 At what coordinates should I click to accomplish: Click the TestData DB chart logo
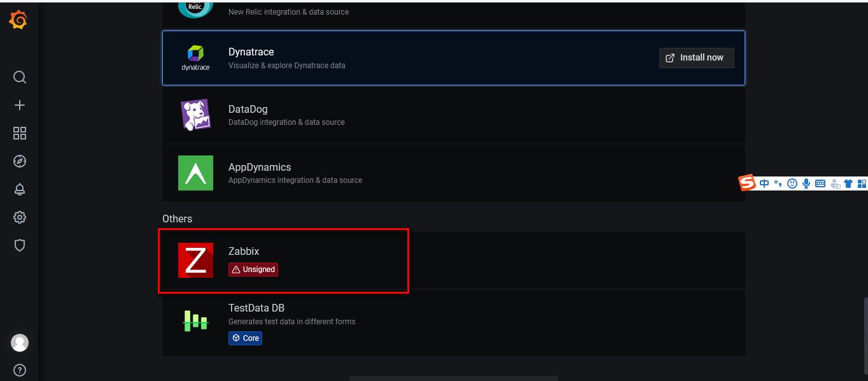click(195, 320)
